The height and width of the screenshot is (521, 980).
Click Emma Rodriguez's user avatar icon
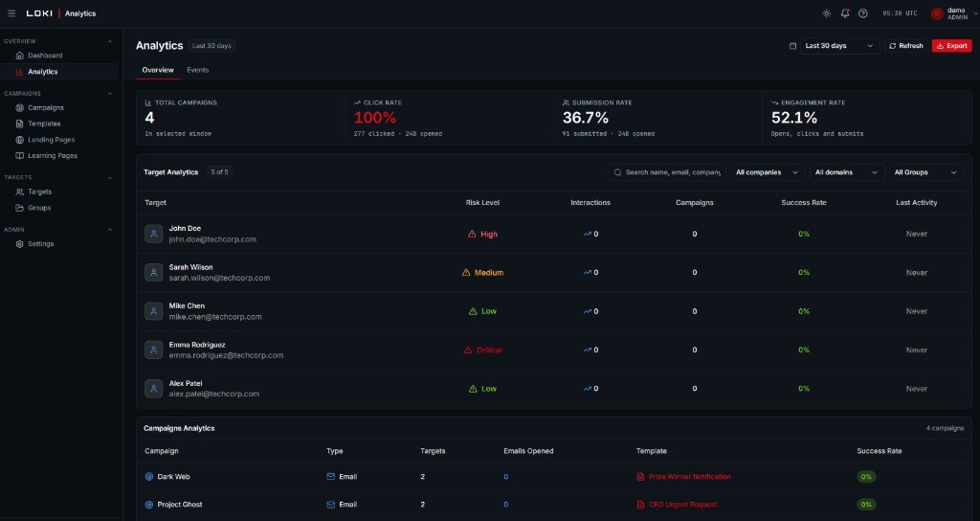(x=154, y=351)
